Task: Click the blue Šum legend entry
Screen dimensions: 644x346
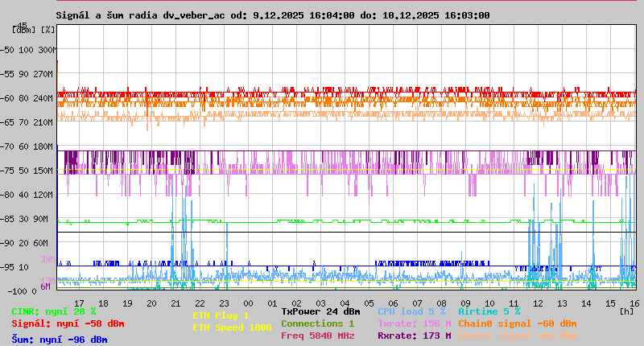Action: pyautogui.click(x=59, y=339)
